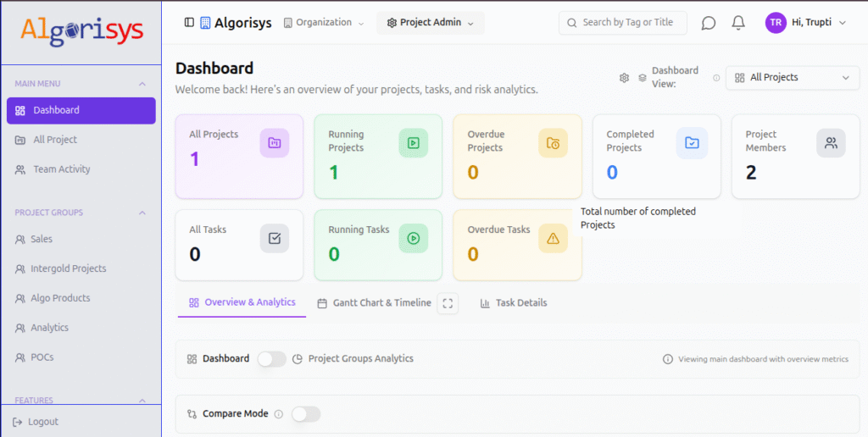Click the dashboard settings gear icon

click(x=625, y=78)
